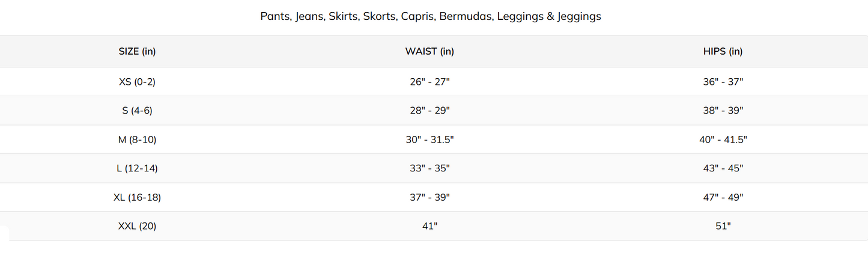Click the WAIST (in) column header
The height and width of the screenshot is (276, 868).
[x=429, y=52]
